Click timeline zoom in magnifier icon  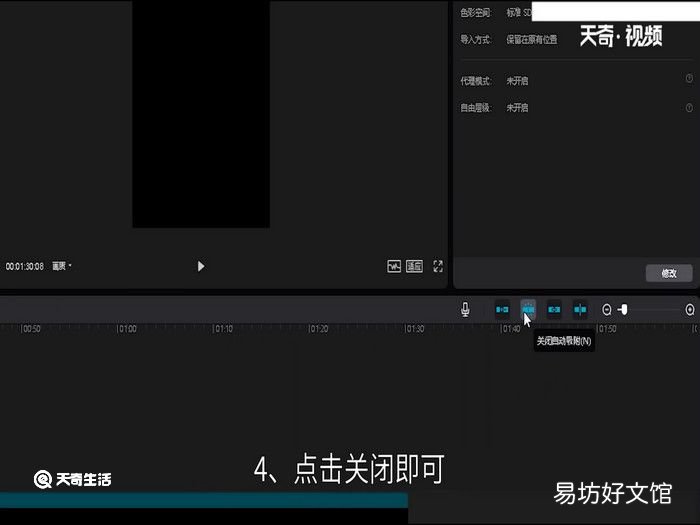[690, 310]
